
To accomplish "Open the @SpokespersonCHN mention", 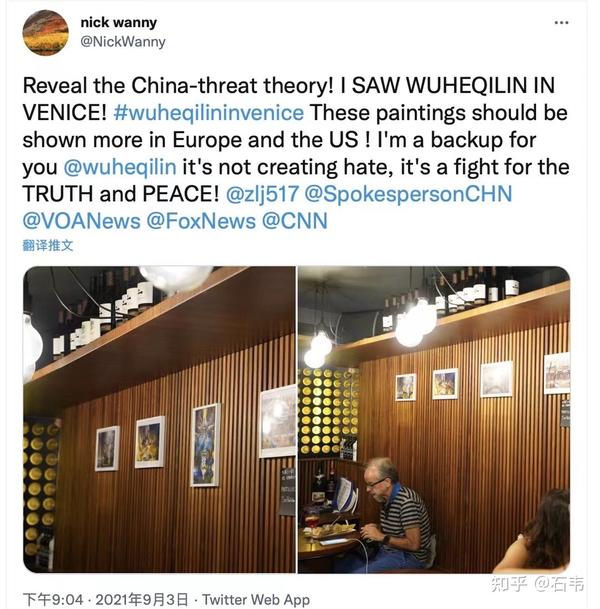I will point(408,194).
